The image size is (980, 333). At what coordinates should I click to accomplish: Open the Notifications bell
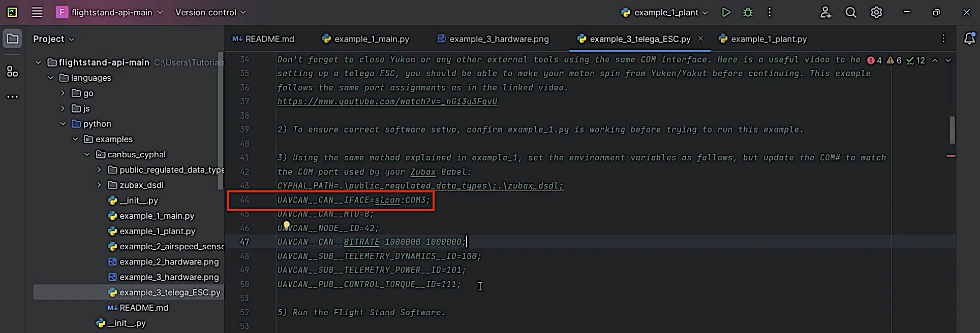tap(969, 39)
